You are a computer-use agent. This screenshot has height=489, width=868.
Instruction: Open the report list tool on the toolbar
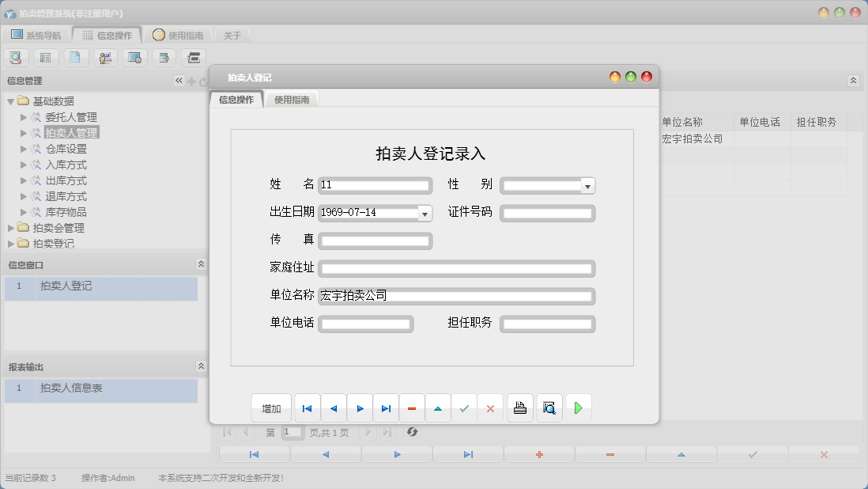[46, 57]
